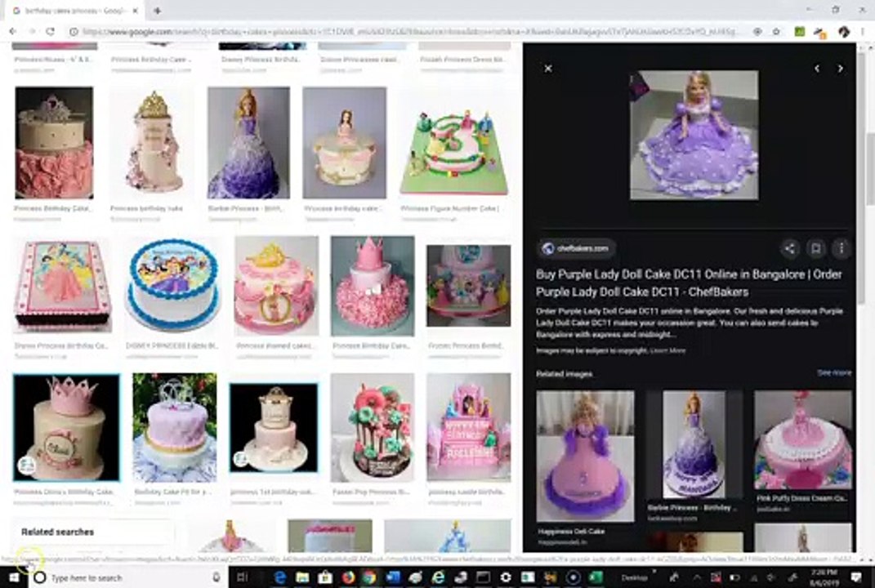Viewport: 875px width, 588px height.
Task: Open the Chrome three-dot menu
Action: click(x=864, y=32)
